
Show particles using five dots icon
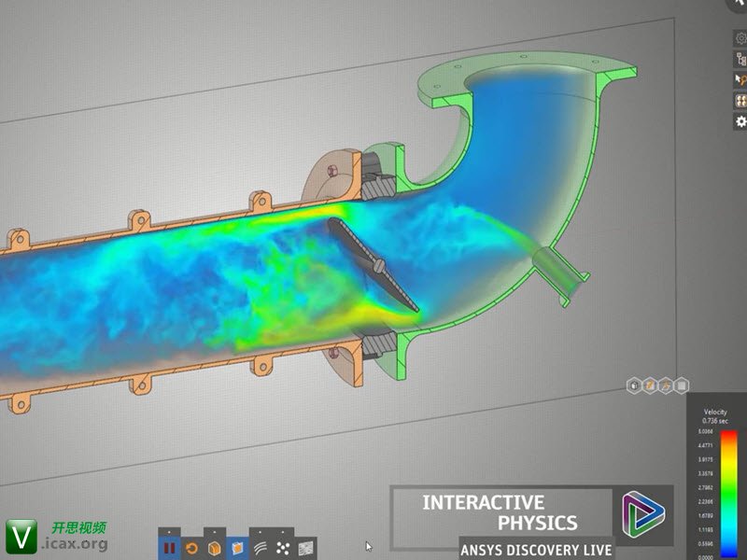point(283,548)
